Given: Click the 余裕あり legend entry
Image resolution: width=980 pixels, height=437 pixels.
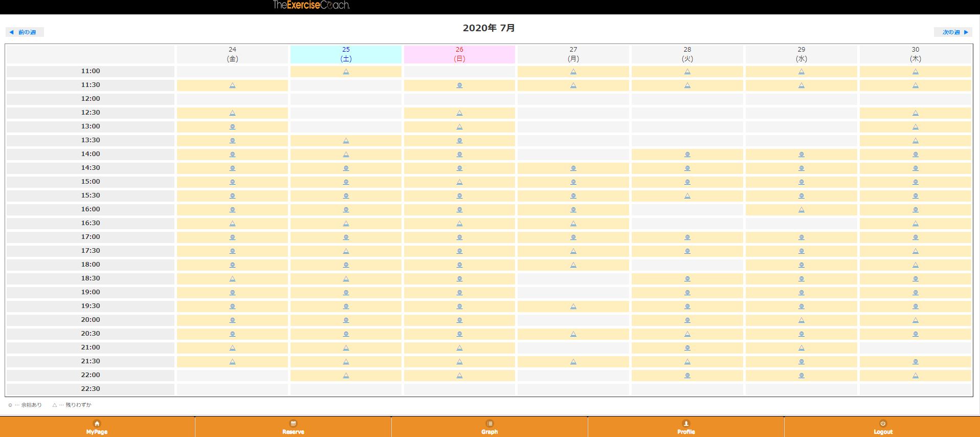Looking at the screenshot, I should [x=25, y=405].
